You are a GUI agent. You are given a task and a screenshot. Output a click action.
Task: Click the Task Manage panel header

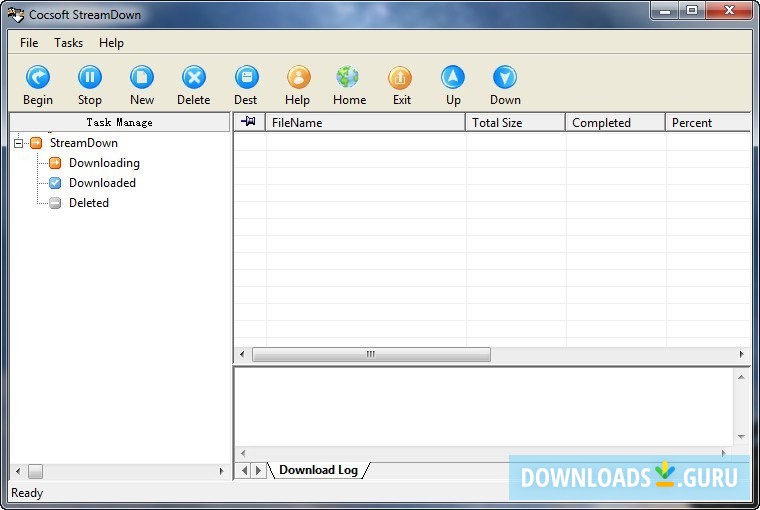pyautogui.click(x=119, y=122)
